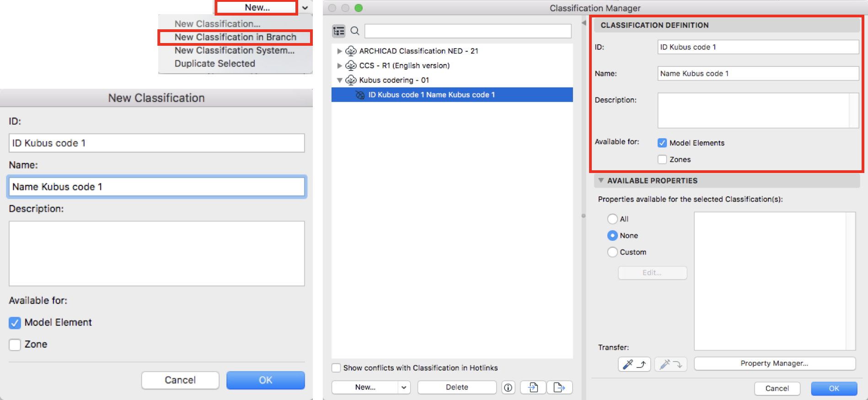Click the top New... button

click(x=257, y=7)
